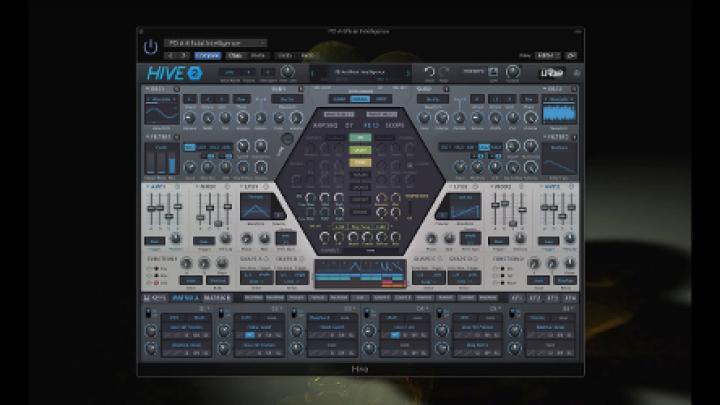Click the u-he logo
The height and width of the screenshot is (405, 720).
pyautogui.click(x=551, y=73)
